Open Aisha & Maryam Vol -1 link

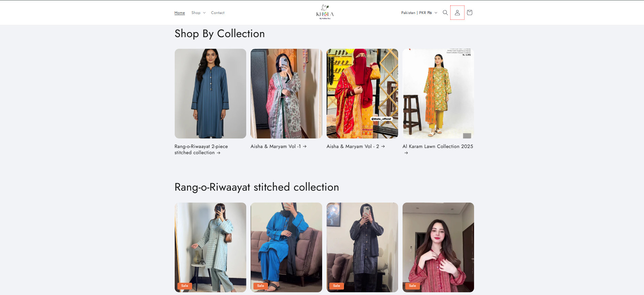point(276,146)
